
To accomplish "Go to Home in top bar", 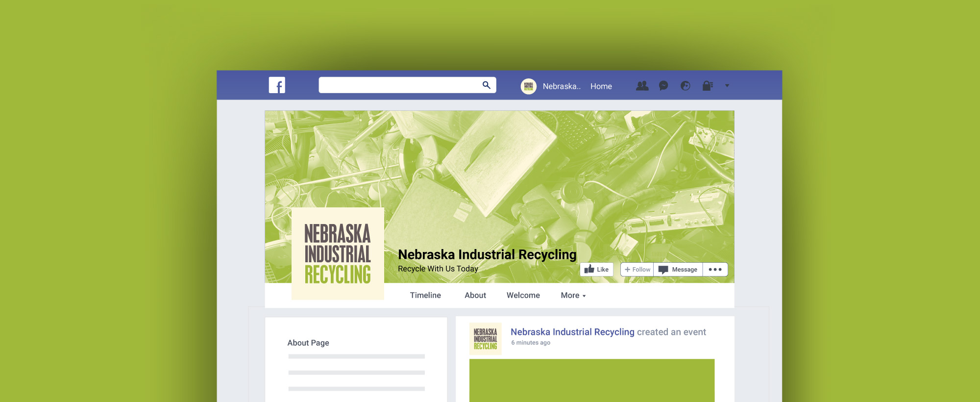I will click(601, 86).
